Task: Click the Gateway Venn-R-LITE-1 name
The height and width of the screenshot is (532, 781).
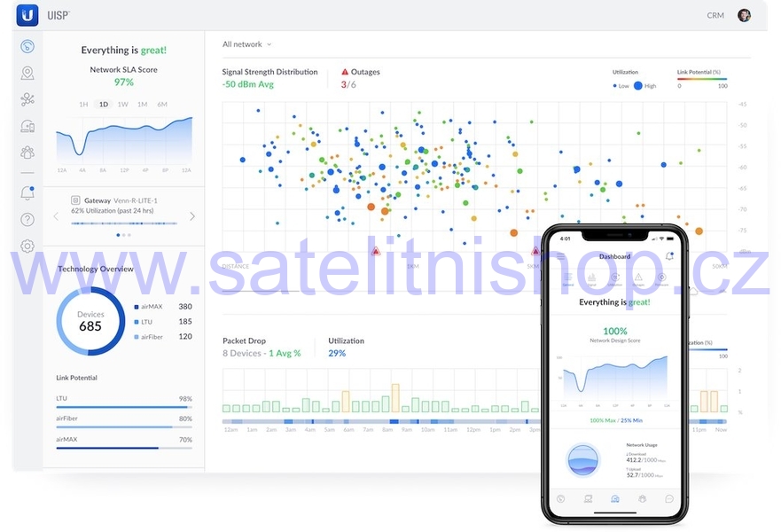Action: 121,200
